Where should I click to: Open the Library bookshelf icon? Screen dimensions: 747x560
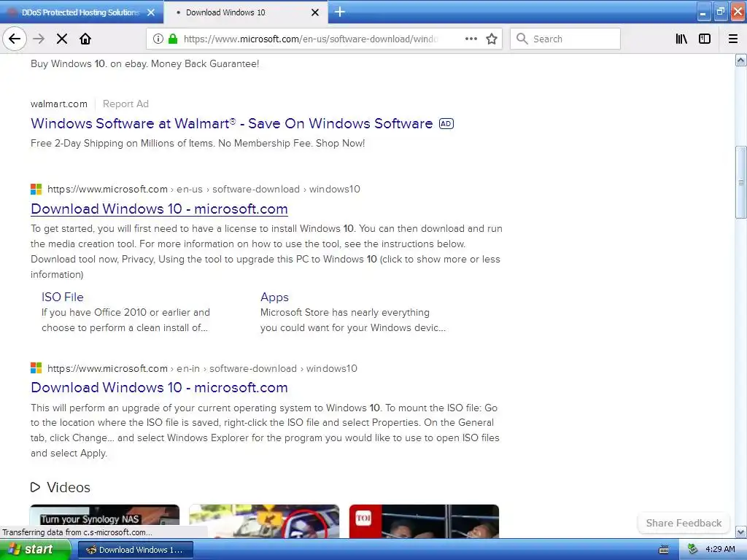681,39
